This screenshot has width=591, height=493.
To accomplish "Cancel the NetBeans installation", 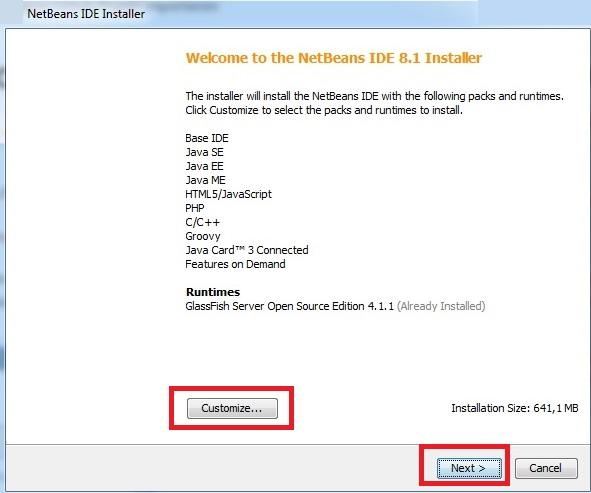I will [x=546, y=468].
